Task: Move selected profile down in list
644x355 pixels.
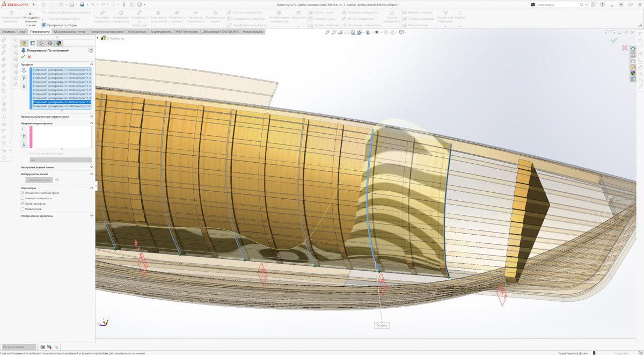Action: coord(24,86)
